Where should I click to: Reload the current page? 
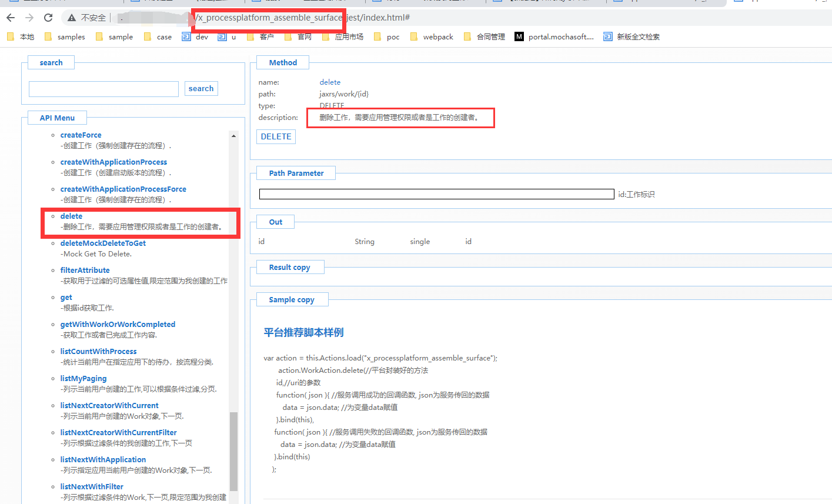48,18
